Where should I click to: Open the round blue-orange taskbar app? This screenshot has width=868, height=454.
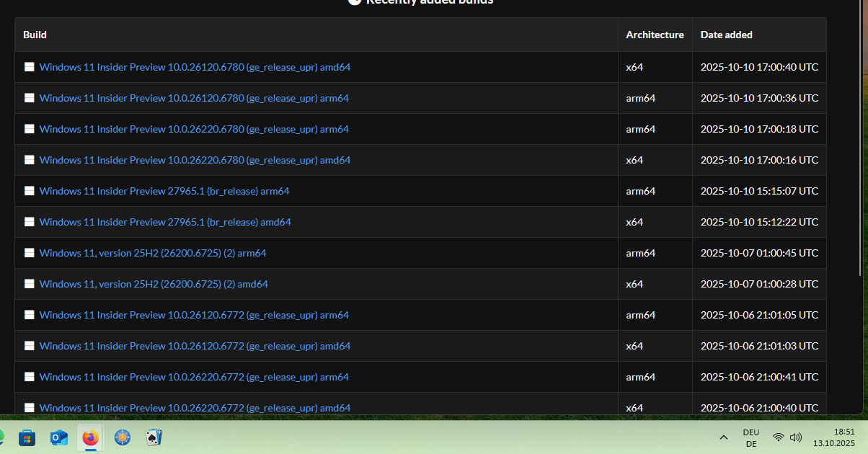click(122, 437)
